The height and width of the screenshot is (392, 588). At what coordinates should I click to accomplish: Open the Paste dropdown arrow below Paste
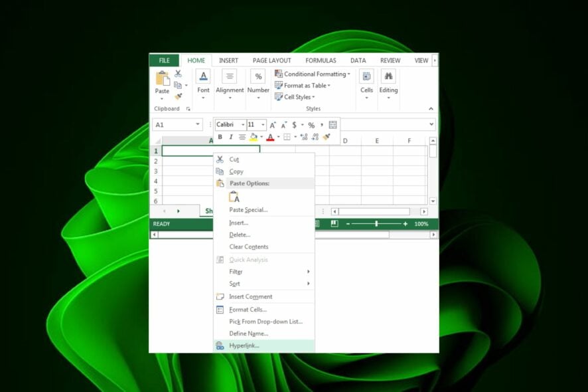pyautogui.click(x=162, y=99)
